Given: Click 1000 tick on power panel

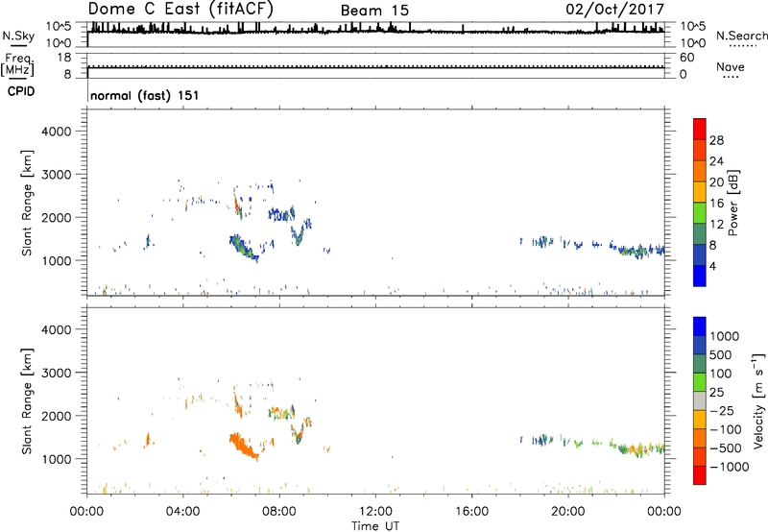Looking at the screenshot, I should [56, 260].
